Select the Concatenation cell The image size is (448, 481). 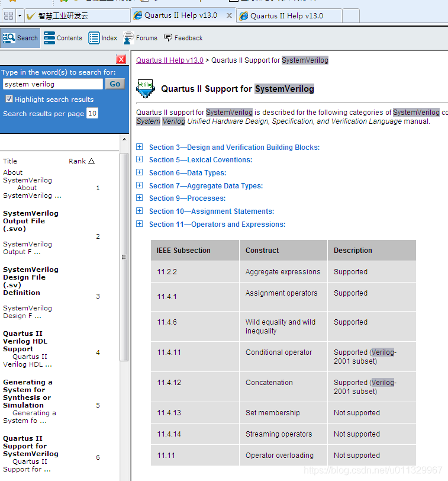click(x=283, y=386)
